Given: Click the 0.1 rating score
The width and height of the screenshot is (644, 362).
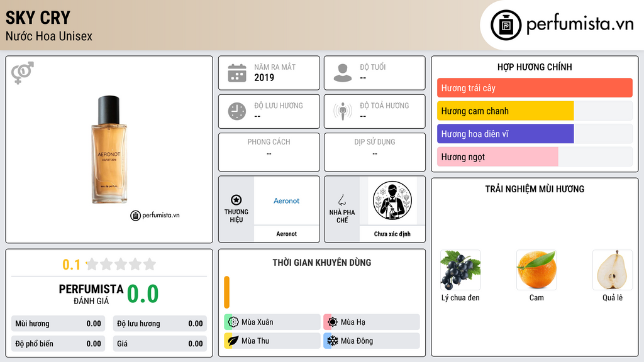Looking at the screenshot, I should 72,265.
